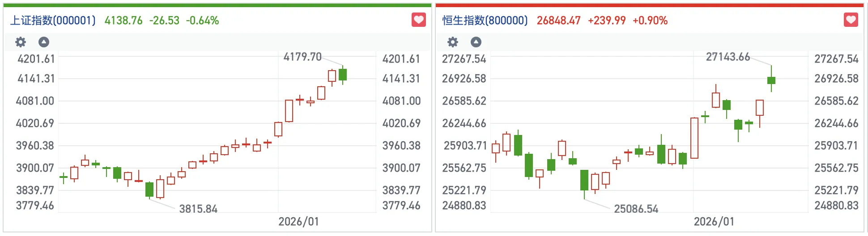868x236 pixels.
Task: Open the 恒生指数(800000) title link
Action: 485,21
